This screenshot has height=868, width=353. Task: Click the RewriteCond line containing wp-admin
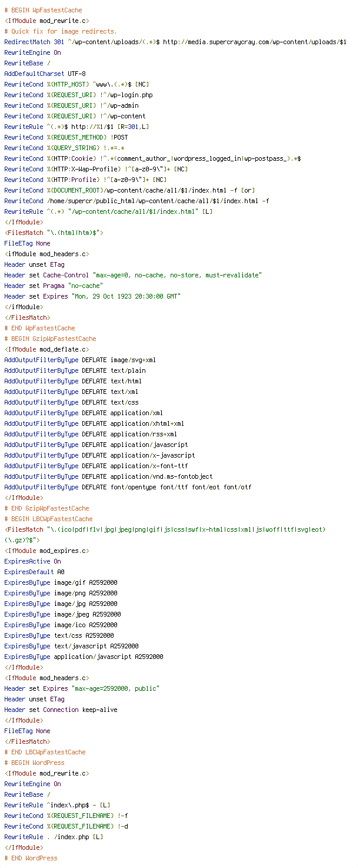pos(71,105)
